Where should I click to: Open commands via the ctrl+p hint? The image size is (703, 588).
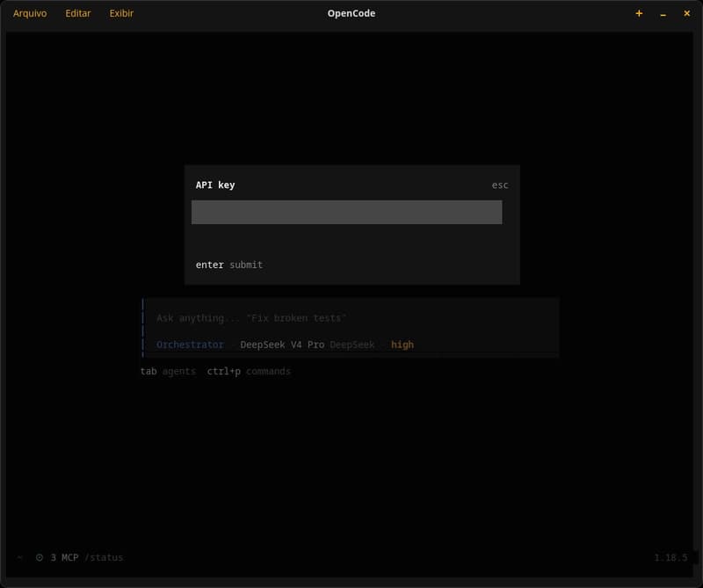(249, 371)
